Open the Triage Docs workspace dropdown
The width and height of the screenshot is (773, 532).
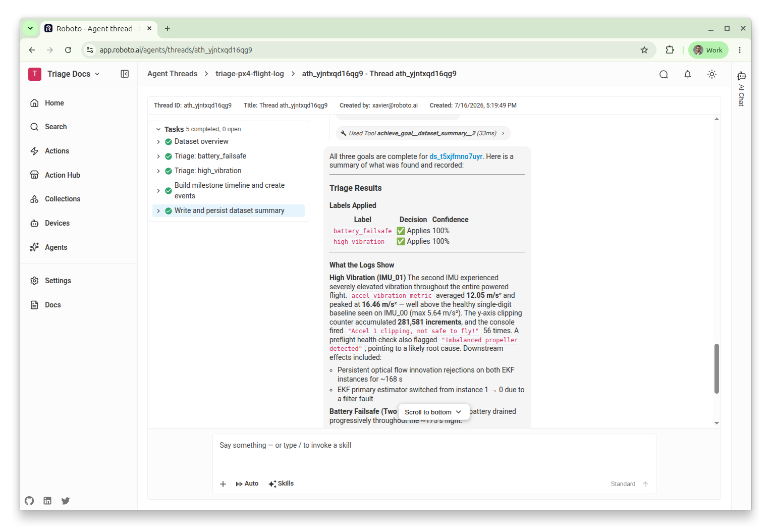point(64,74)
